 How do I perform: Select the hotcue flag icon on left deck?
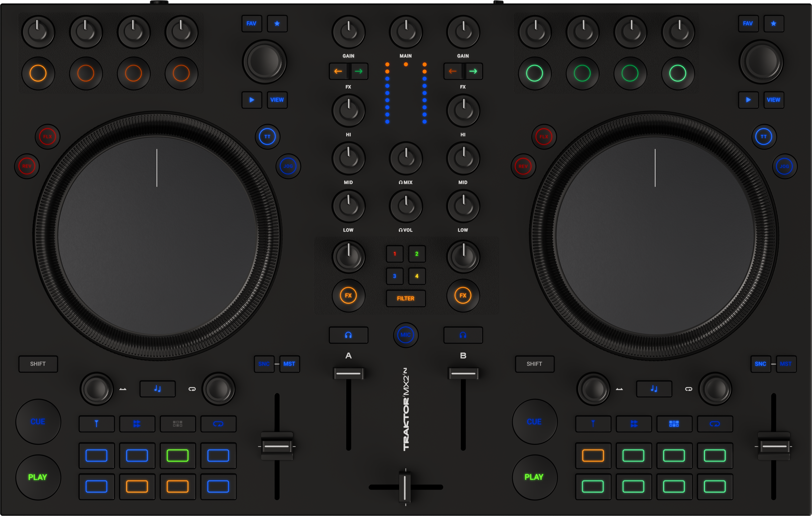(96, 424)
